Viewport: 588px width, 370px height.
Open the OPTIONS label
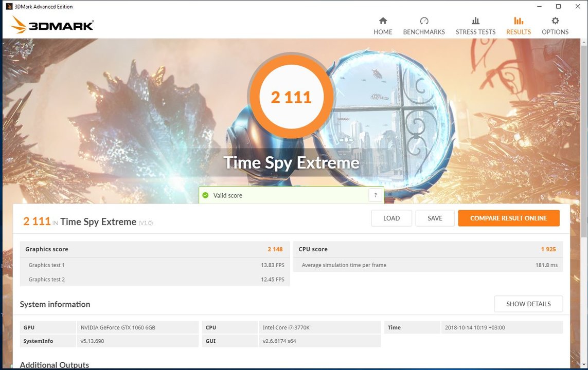coord(555,32)
